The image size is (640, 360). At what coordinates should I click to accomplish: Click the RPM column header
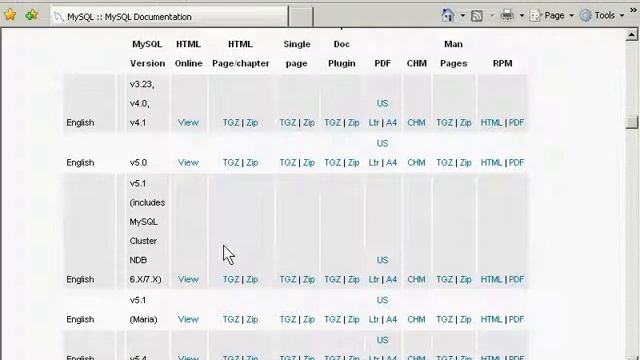502,63
